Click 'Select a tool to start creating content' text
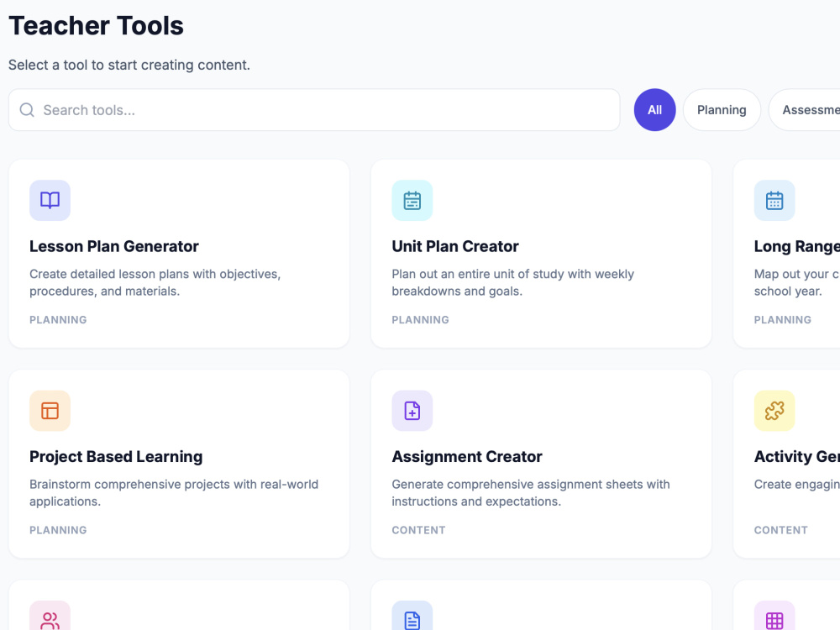The height and width of the screenshot is (630, 840). tap(129, 65)
